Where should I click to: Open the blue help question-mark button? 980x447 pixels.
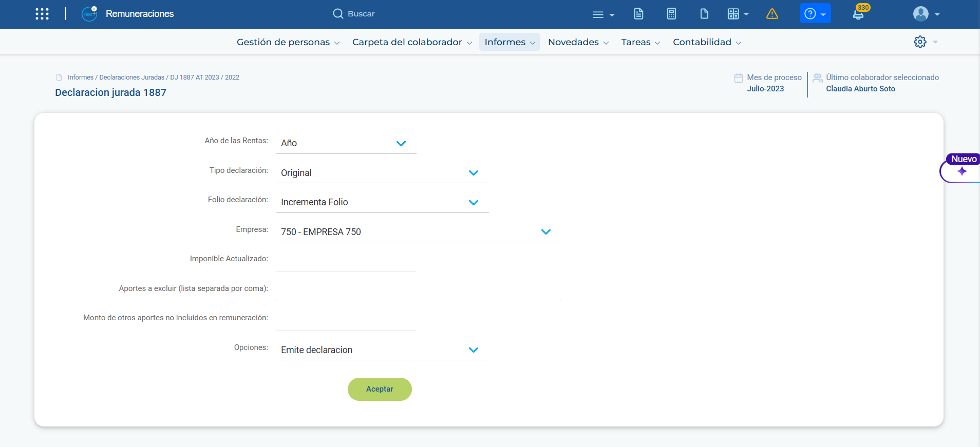pyautogui.click(x=815, y=14)
